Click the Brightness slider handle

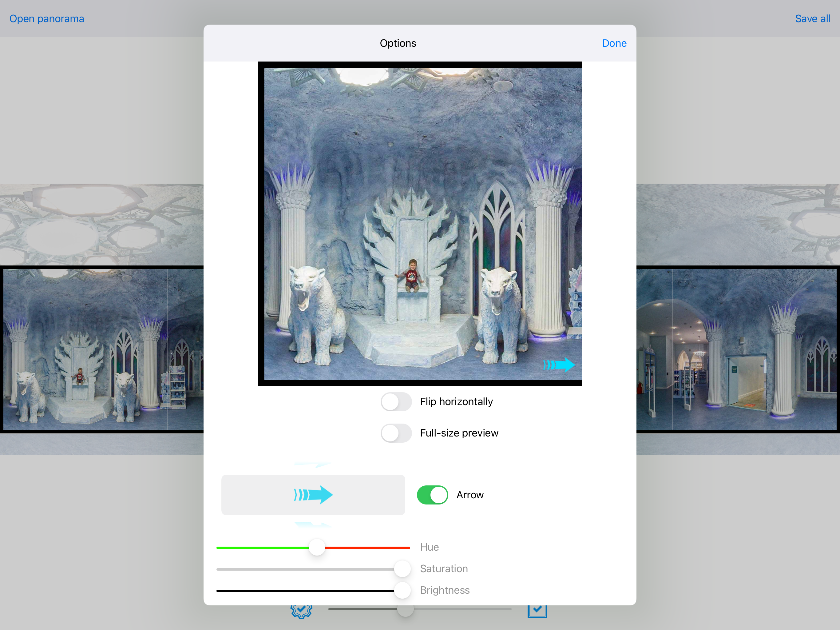click(402, 591)
